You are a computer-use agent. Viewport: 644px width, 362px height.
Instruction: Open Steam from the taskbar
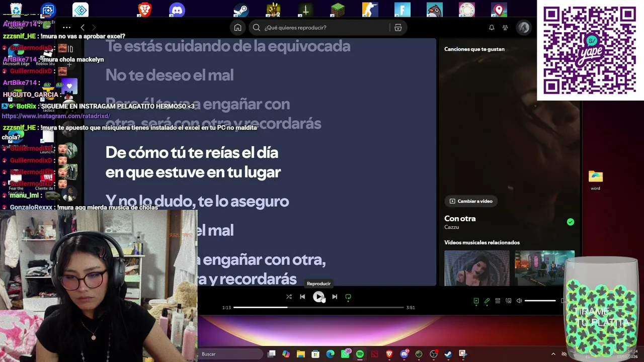tap(448, 354)
